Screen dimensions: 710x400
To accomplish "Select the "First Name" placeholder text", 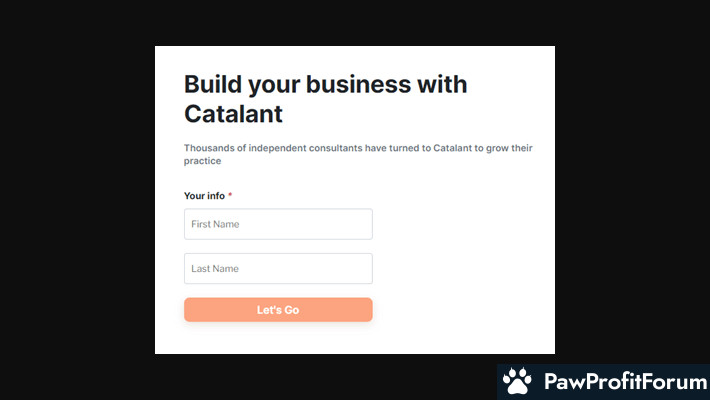I will coord(215,224).
